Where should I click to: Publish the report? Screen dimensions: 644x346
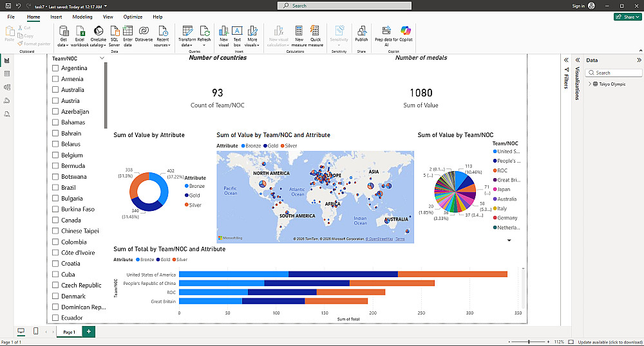361,33
